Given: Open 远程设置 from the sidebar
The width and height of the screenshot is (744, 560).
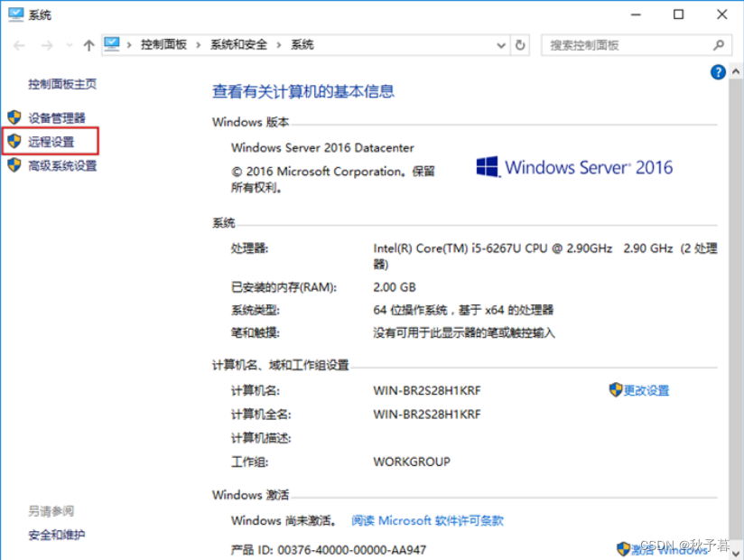Looking at the screenshot, I should (x=51, y=142).
